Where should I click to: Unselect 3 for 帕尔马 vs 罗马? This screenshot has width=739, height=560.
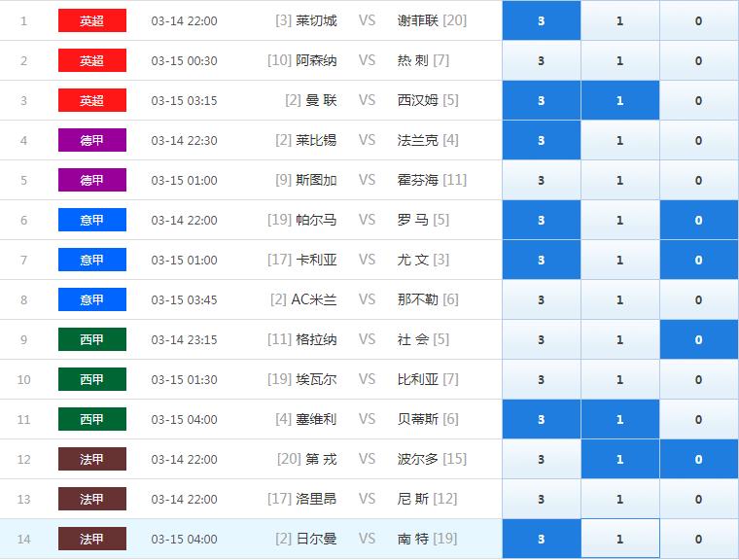pos(541,220)
